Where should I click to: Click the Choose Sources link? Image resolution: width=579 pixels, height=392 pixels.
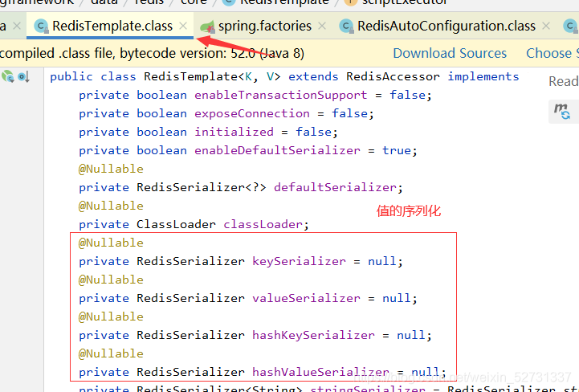pos(552,53)
